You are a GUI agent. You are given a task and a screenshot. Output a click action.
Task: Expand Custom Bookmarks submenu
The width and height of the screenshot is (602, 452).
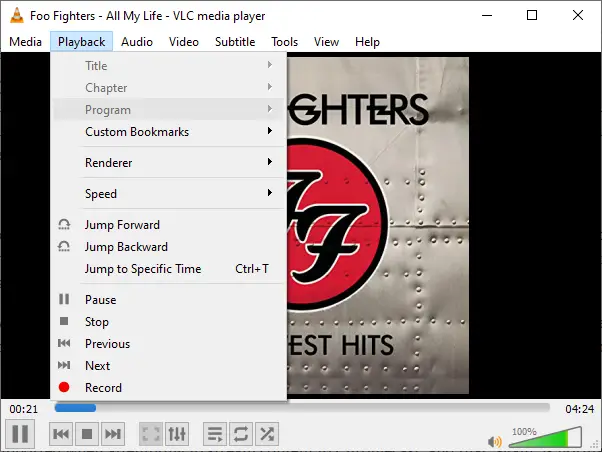pos(168,132)
